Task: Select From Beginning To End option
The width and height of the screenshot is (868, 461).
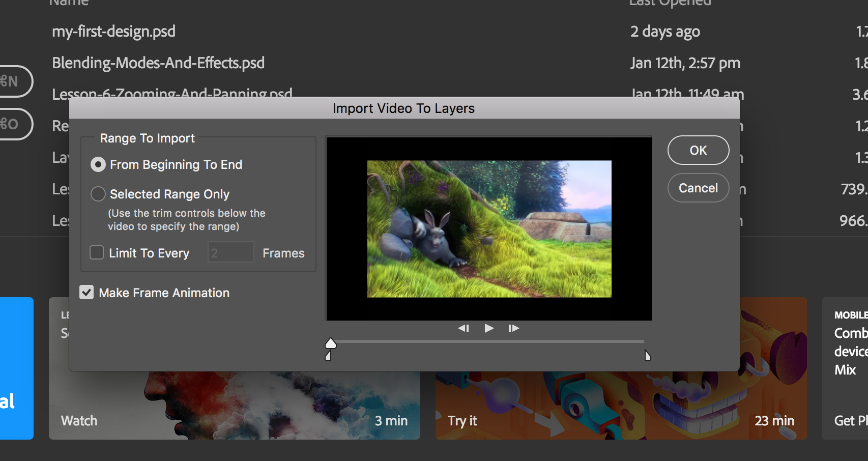Action: [x=166, y=164]
